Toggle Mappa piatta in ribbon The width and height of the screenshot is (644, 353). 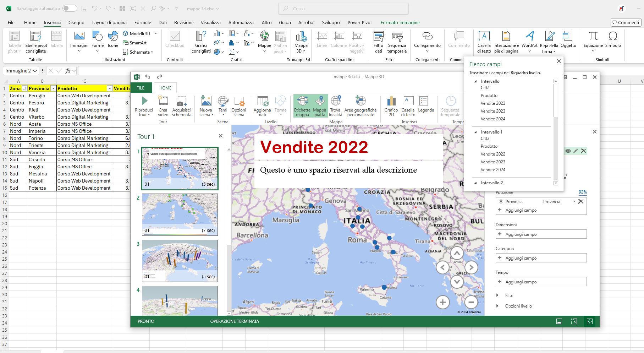tap(320, 106)
